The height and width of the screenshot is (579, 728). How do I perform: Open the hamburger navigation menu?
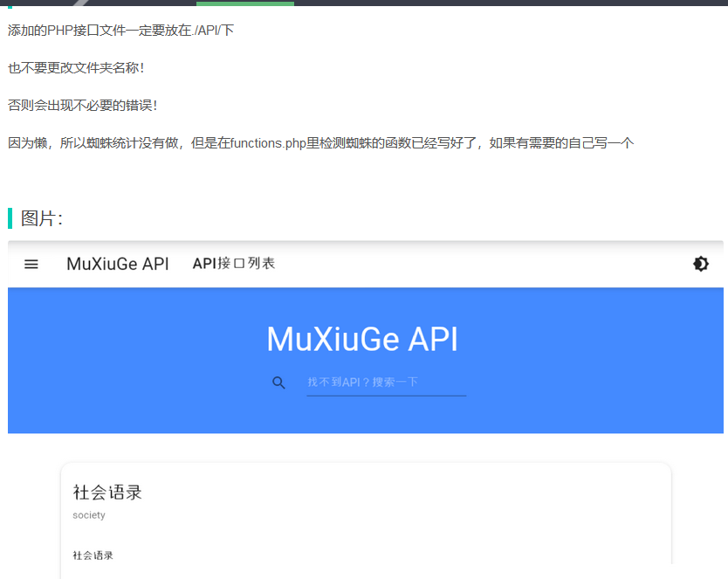(x=31, y=264)
